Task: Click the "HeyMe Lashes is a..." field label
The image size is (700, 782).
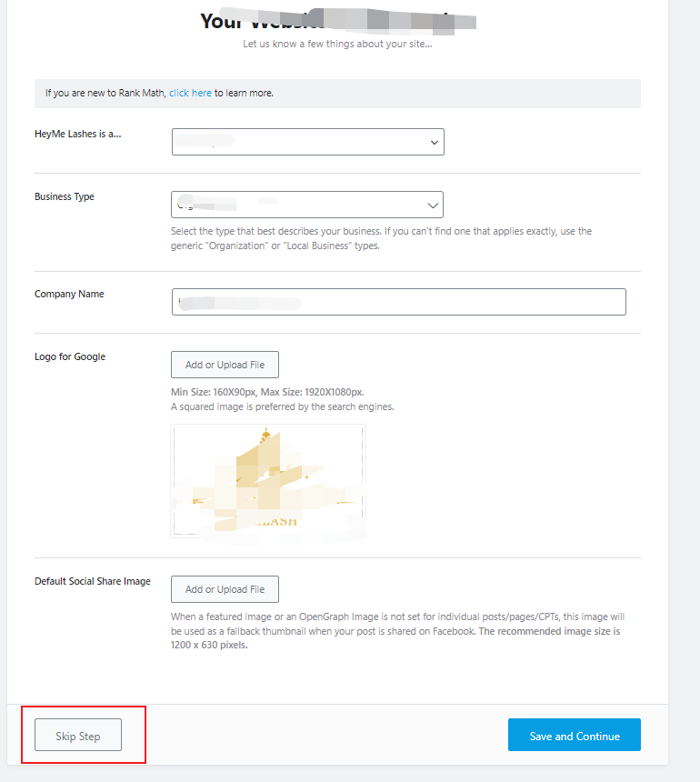Action: 78,134
